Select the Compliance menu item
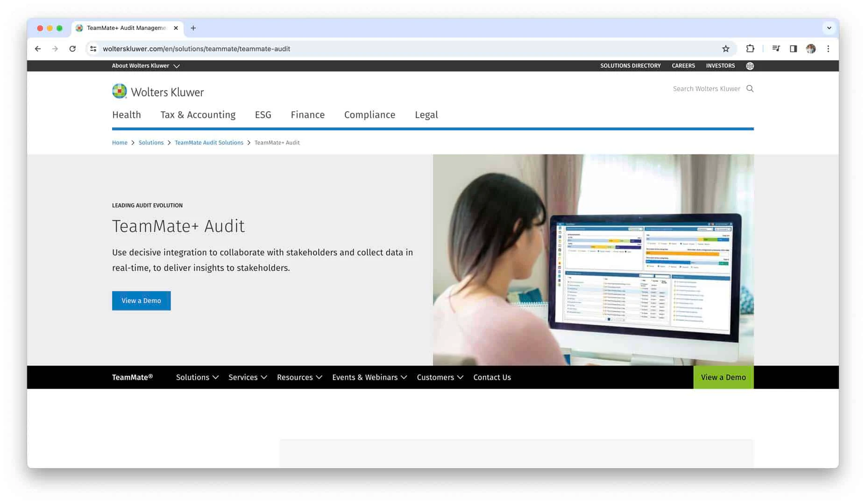The height and width of the screenshot is (504, 866). click(369, 115)
